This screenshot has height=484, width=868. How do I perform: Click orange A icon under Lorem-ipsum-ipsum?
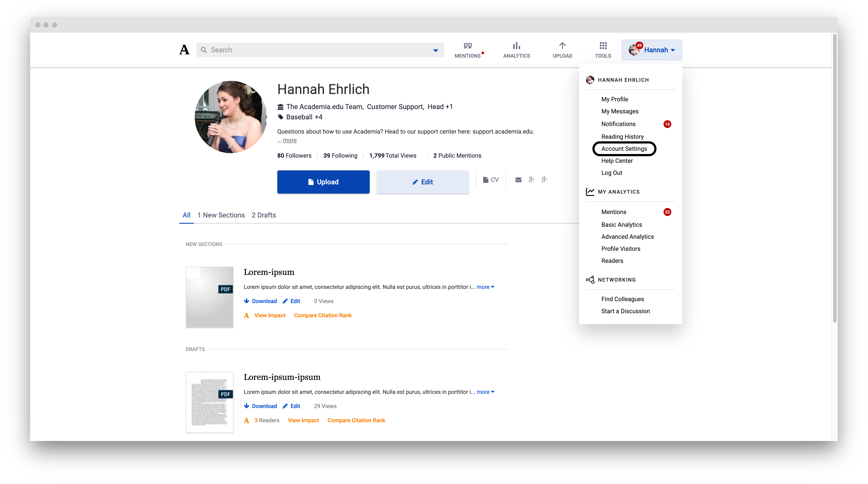click(x=247, y=421)
